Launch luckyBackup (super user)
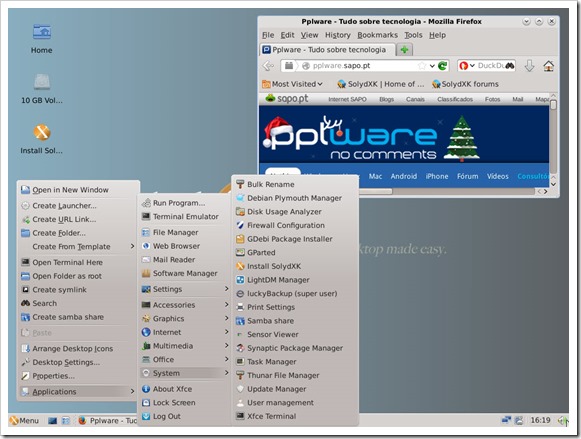The height and width of the screenshot is (439, 581). tap(295, 293)
